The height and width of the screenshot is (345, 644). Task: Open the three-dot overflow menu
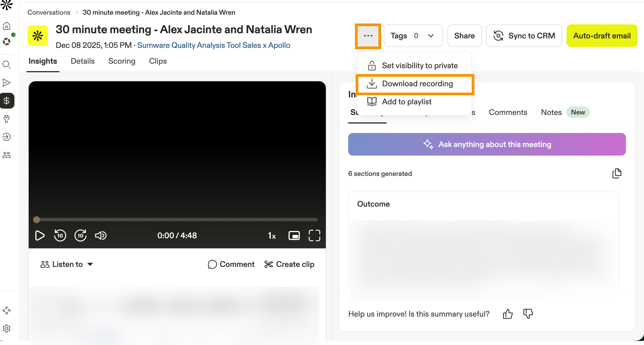pyautogui.click(x=368, y=36)
